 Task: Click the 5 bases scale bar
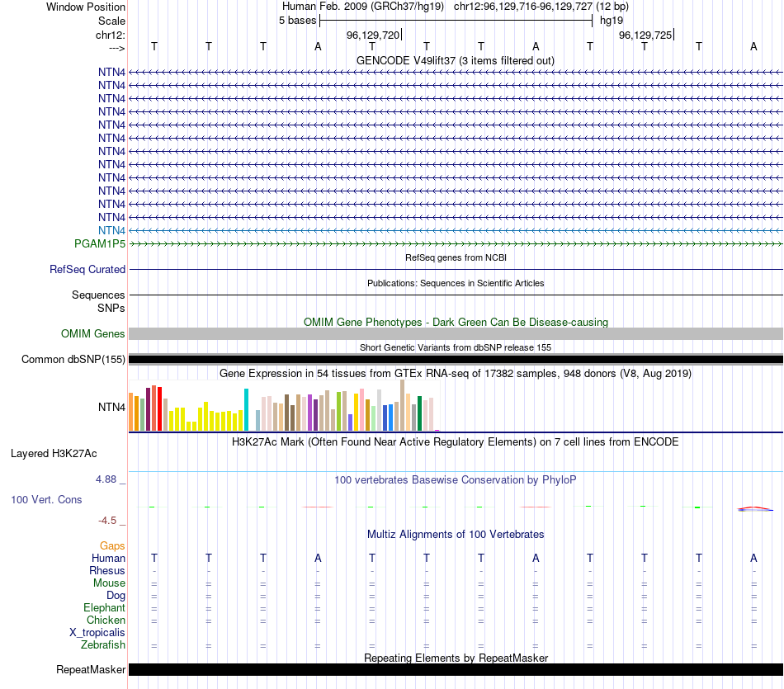[456, 21]
